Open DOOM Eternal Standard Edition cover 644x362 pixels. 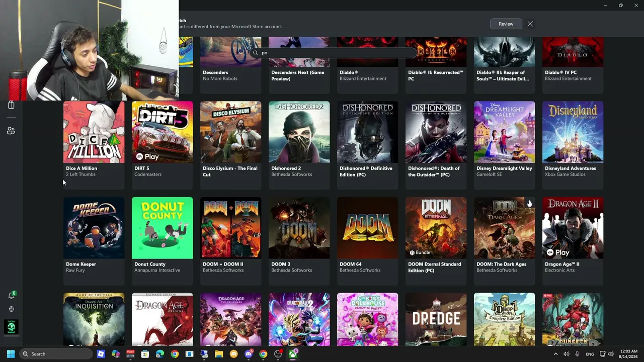tap(436, 228)
